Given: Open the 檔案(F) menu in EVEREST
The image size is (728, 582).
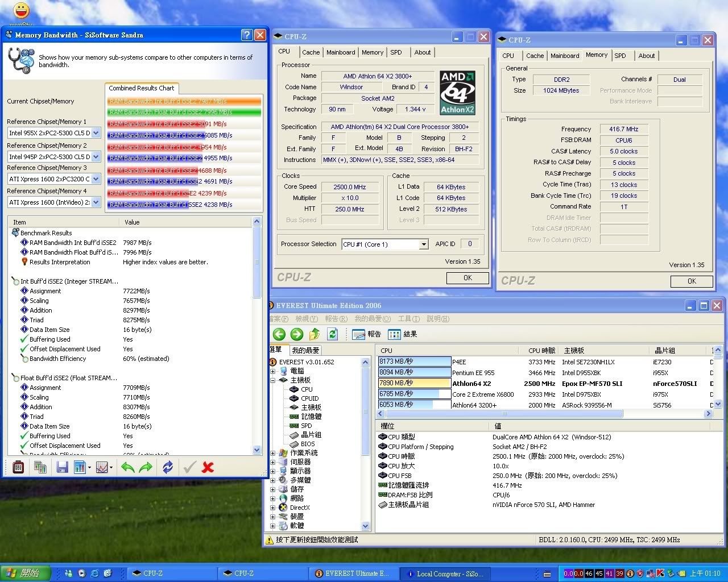Looking at the screenshot, I should [278, 319].
